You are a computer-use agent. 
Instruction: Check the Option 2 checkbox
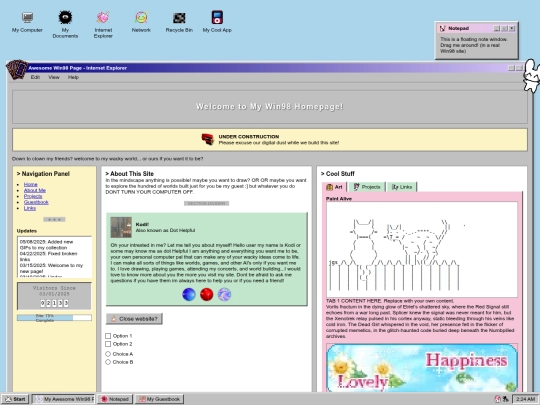point(108,344)
